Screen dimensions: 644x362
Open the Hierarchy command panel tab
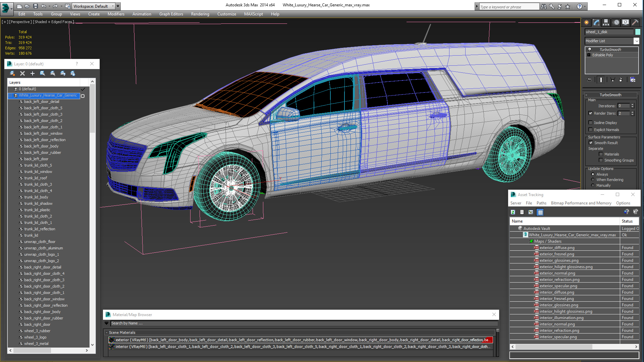606,22
